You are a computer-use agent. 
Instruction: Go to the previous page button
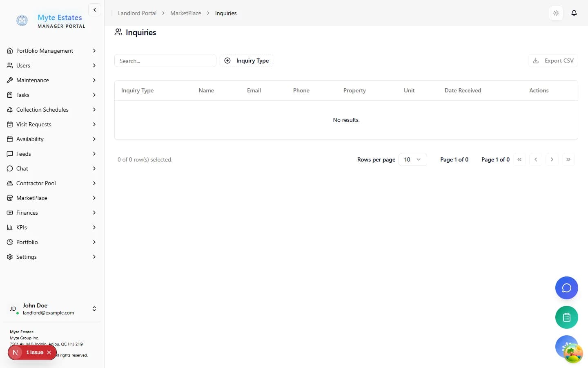(536, 159)
